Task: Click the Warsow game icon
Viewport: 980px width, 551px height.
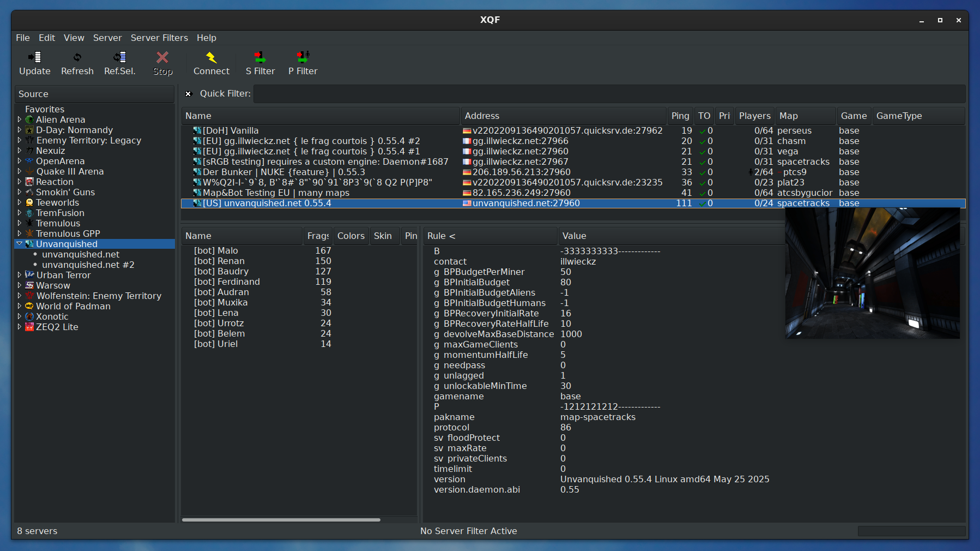Action: (30, 285)
